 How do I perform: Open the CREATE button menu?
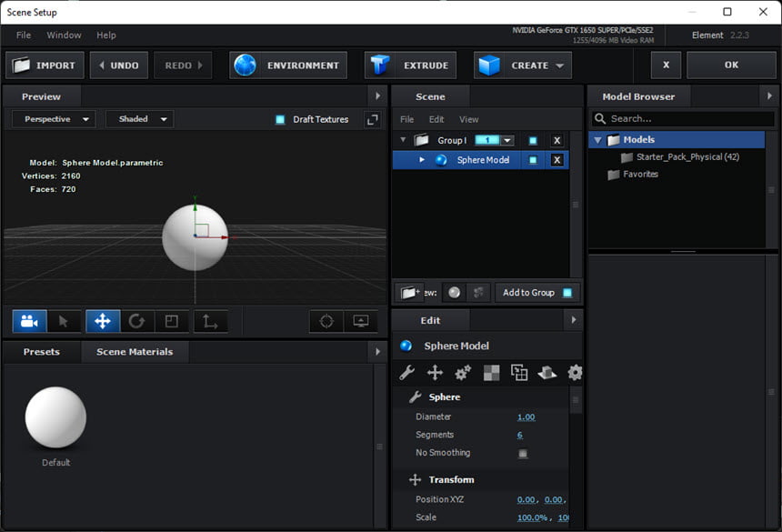pyautogui.click(x=523, y=65)
